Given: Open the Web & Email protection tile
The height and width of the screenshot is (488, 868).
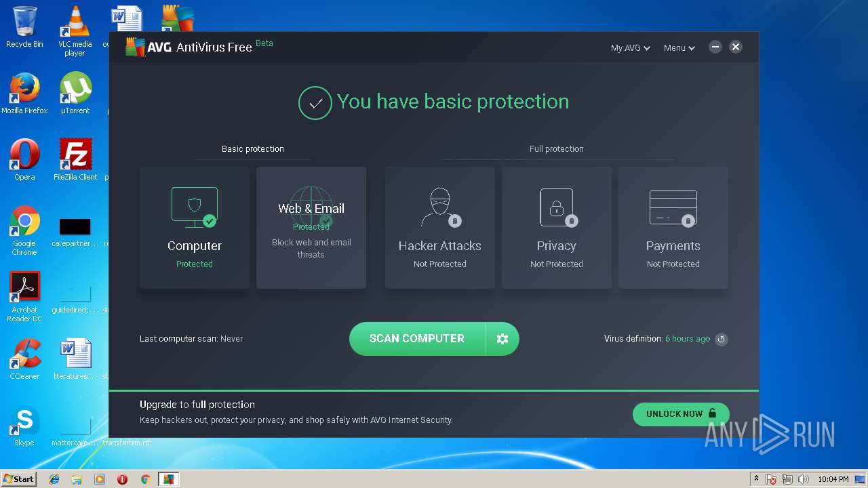Looking at the screenshot, I should click(311, 228).
